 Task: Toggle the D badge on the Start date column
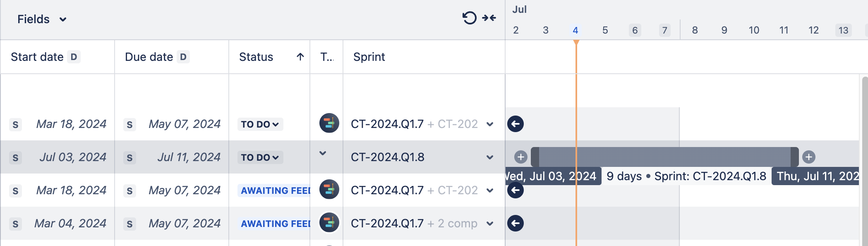(74, 57)
